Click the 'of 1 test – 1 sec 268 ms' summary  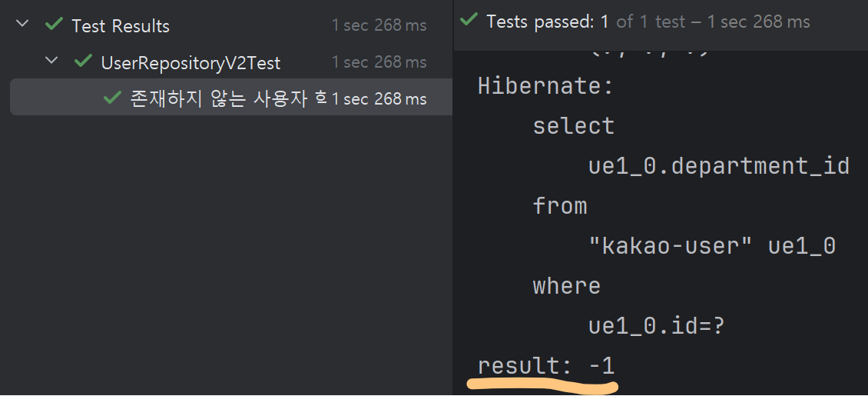tap(714, 22)
